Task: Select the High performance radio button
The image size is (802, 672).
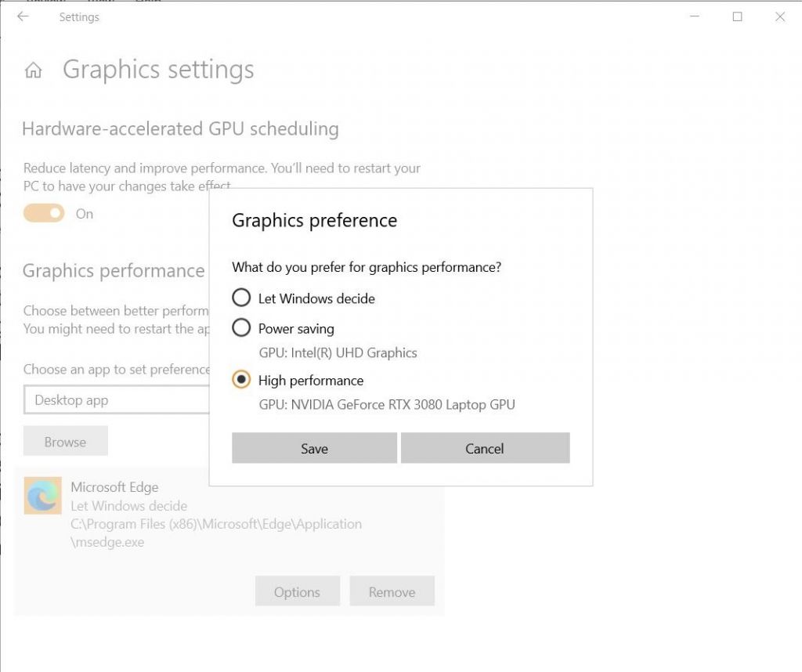Action: (241, 380)
